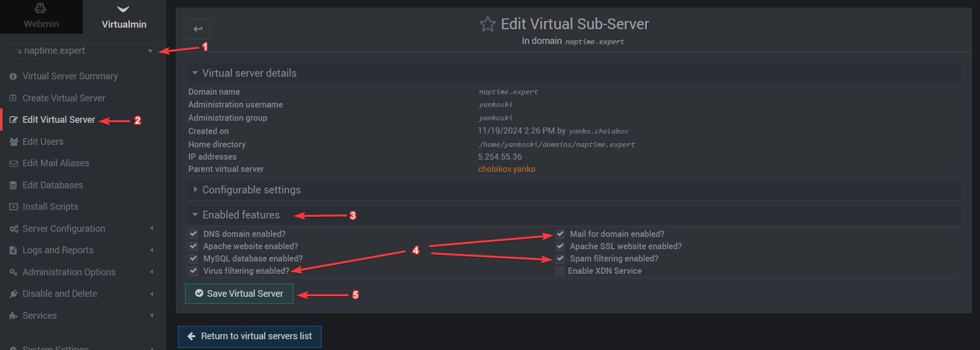Image resolution: width=980 pixels, height=350 pixels.
Task: Click the Edit Users people icon
Action: [x=14, y=142]
